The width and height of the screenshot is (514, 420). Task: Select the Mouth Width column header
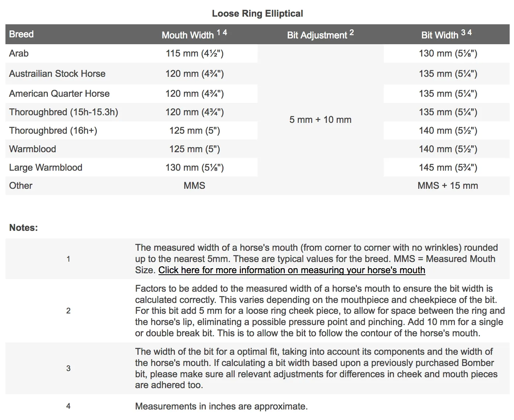point(194,34)
